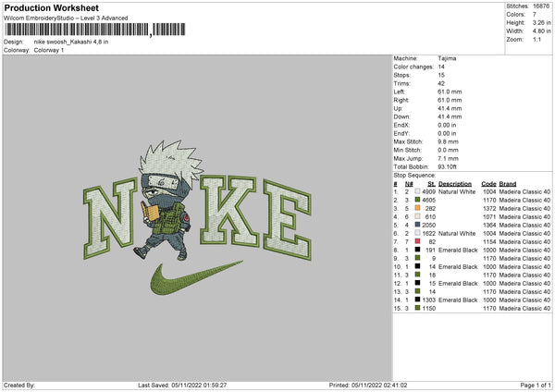Select the blue swatch with 2050 stitches

(418, 225)
